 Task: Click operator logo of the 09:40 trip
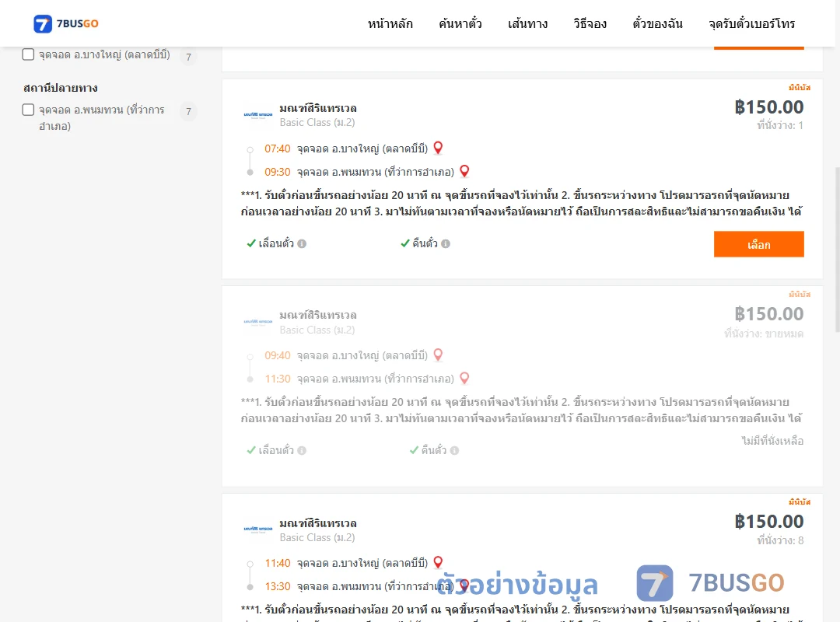(x=258, y=322)
